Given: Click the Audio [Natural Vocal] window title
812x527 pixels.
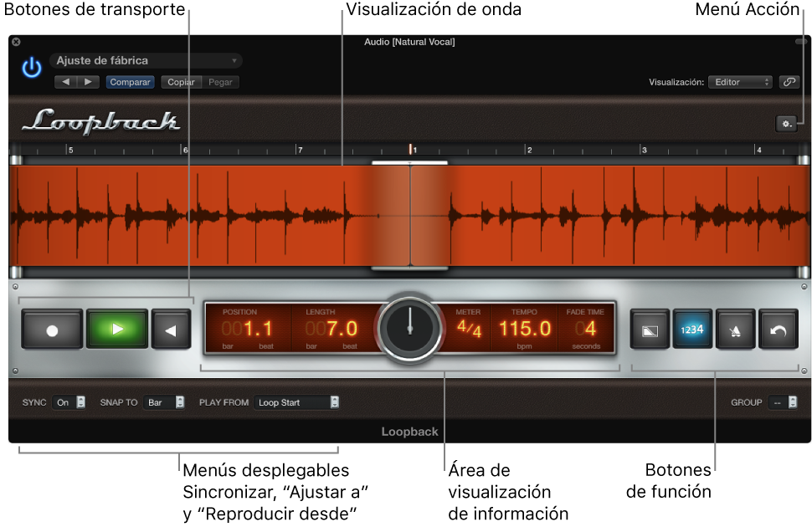Looking at the screenshot, I should coord(409,42).
